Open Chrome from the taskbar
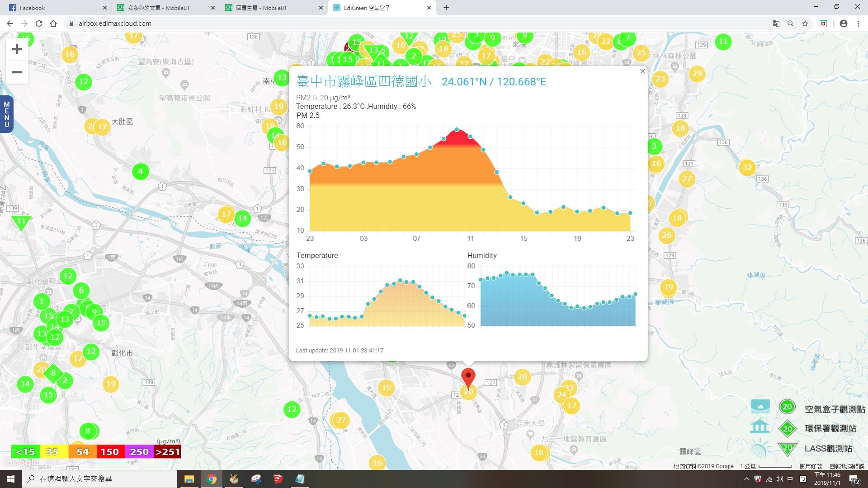 click(212, 479)
